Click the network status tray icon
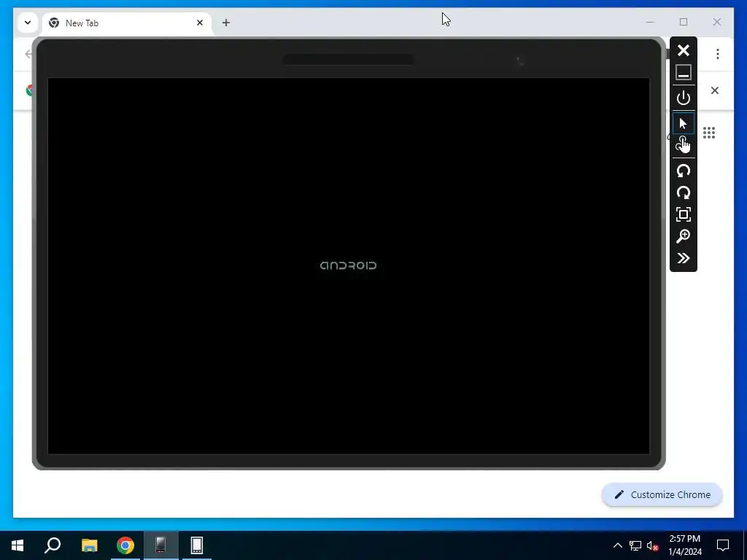747x560 pixels. pos(635,545)
